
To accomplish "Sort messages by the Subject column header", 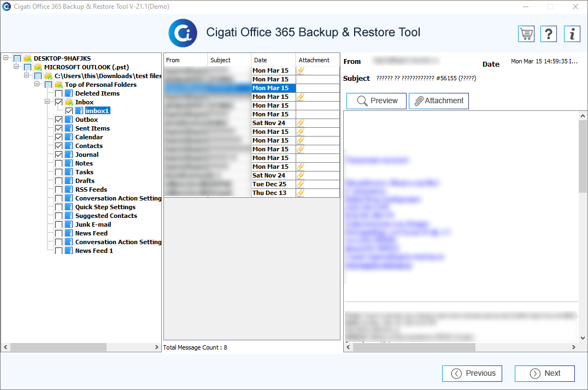I will pyautogui.click(x=229, y=60).
